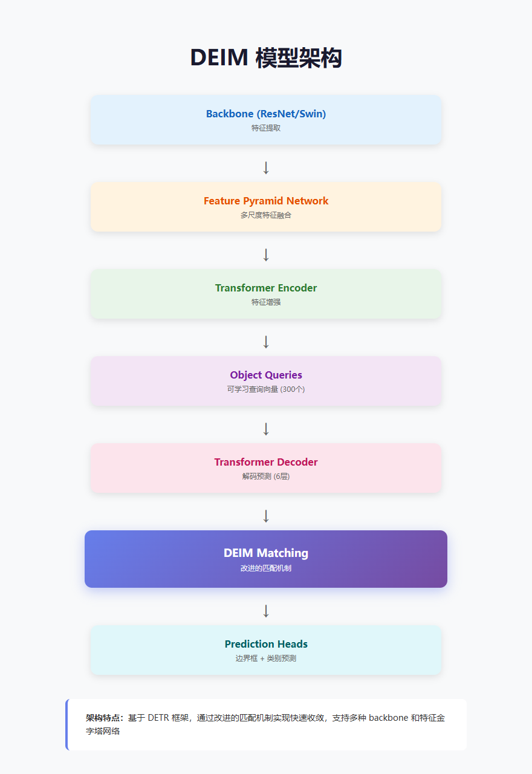Click the 改进的匹配机制 subtitle text
This screenshot has width=532, height=774.
coord(266,568)
